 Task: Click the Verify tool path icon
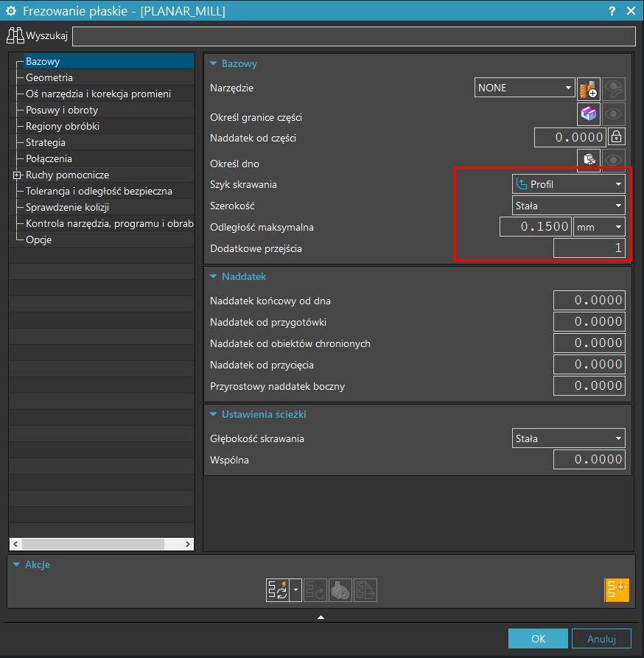(340, 590)
